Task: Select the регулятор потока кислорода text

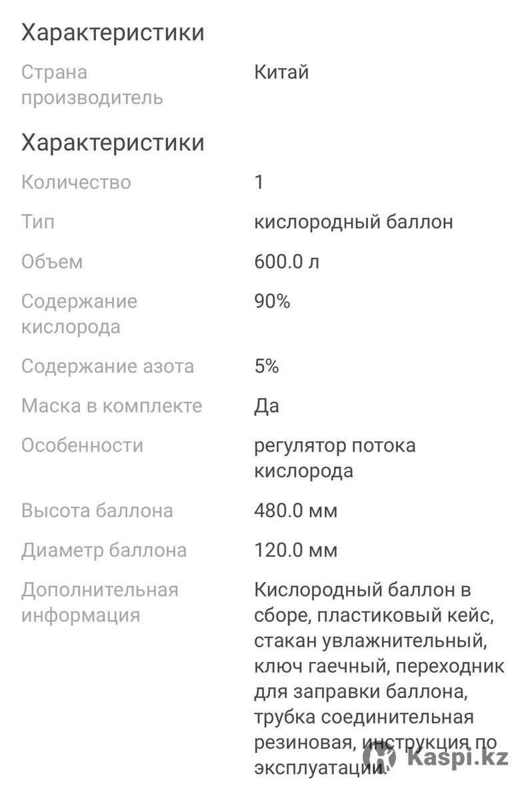Action: click(x=335, y=458)
